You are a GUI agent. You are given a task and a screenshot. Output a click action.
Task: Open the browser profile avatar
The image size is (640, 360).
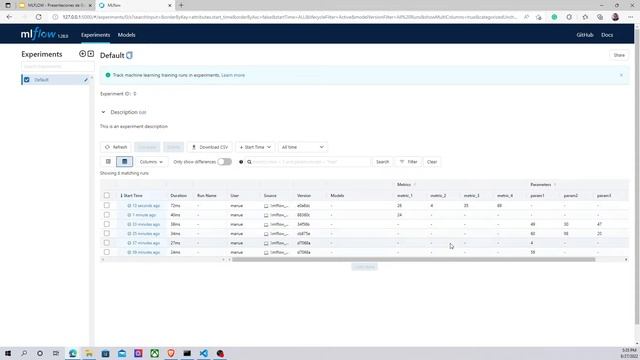tap(615, 17)
